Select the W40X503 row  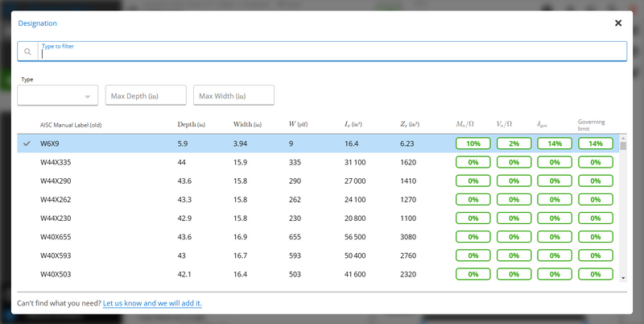pyautogui.click(x=318, y=274)
